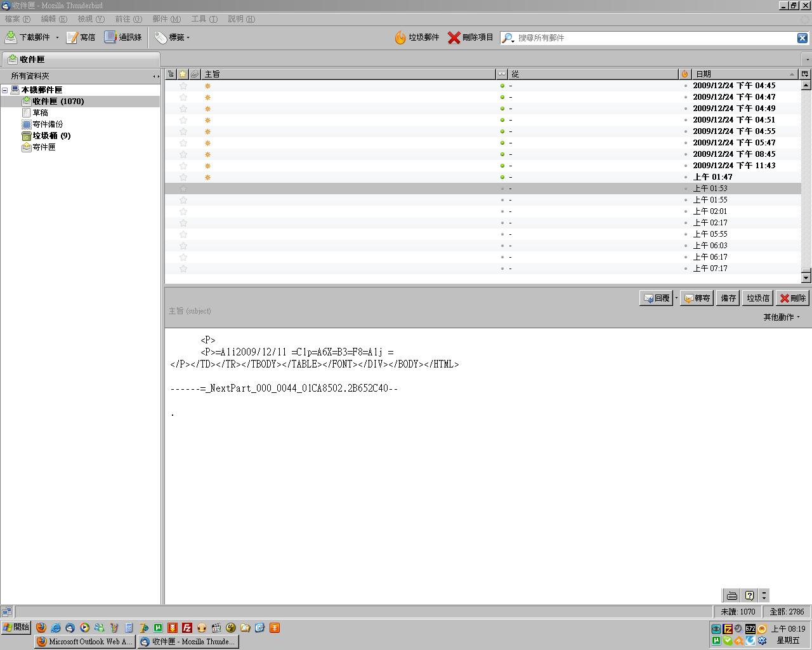Click in the search all messages field
The height and width of the screenshot is (650, 812).
653,38
